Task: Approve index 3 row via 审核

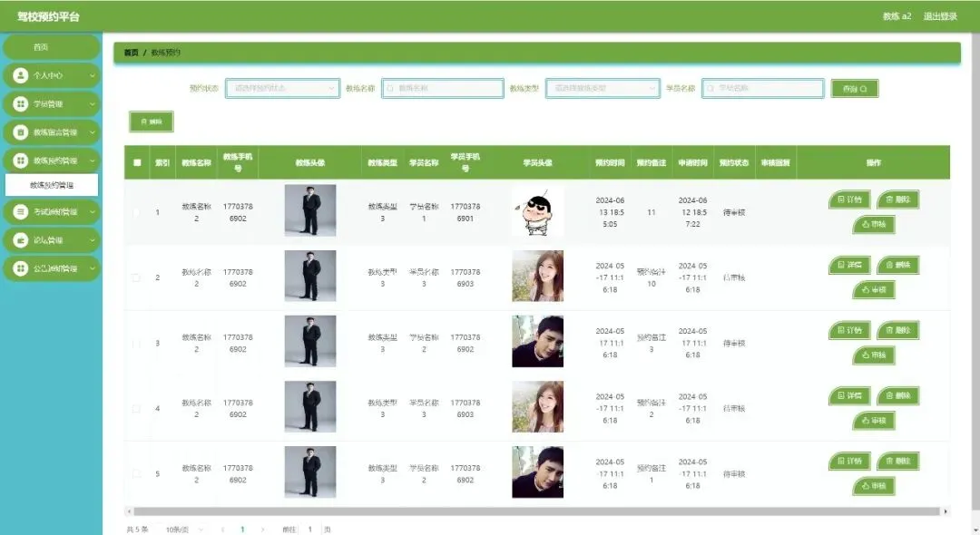Action: point(874,355)
